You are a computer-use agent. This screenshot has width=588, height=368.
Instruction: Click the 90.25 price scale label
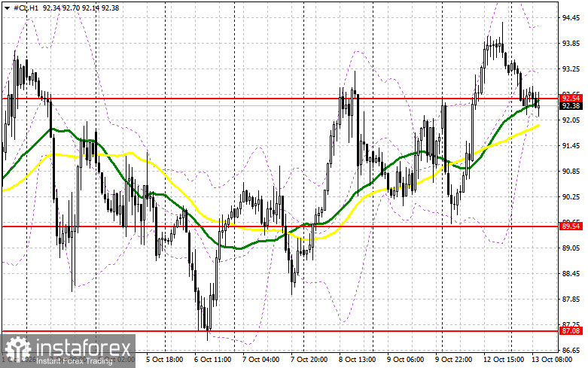click(x=571, y=197)
